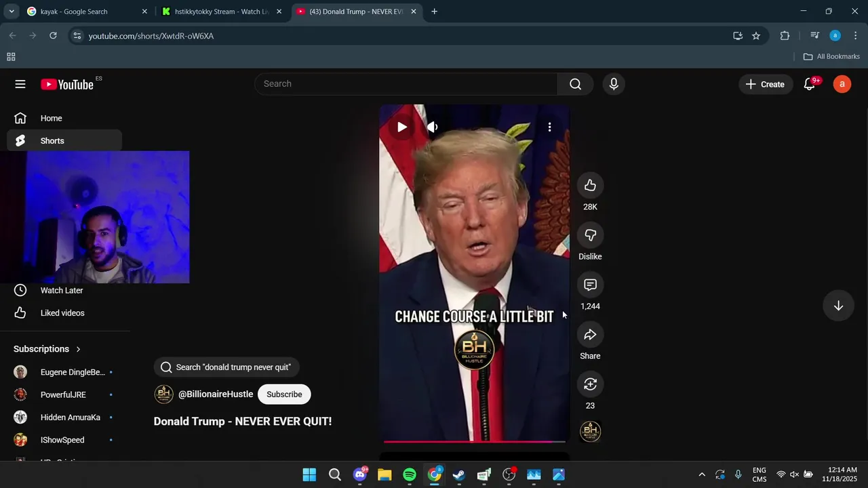
Task: Install app icon in address bar
Action: tap(738, 36)
